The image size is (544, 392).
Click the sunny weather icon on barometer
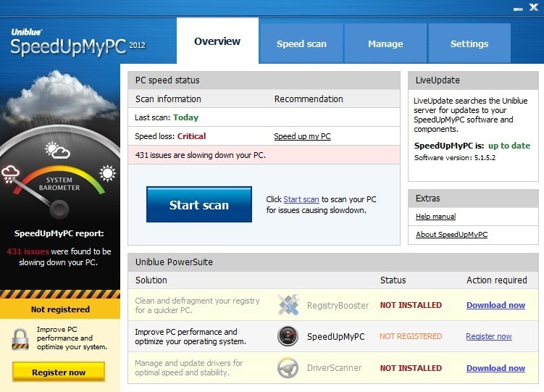pyautogui.click(x=107, y=173)
